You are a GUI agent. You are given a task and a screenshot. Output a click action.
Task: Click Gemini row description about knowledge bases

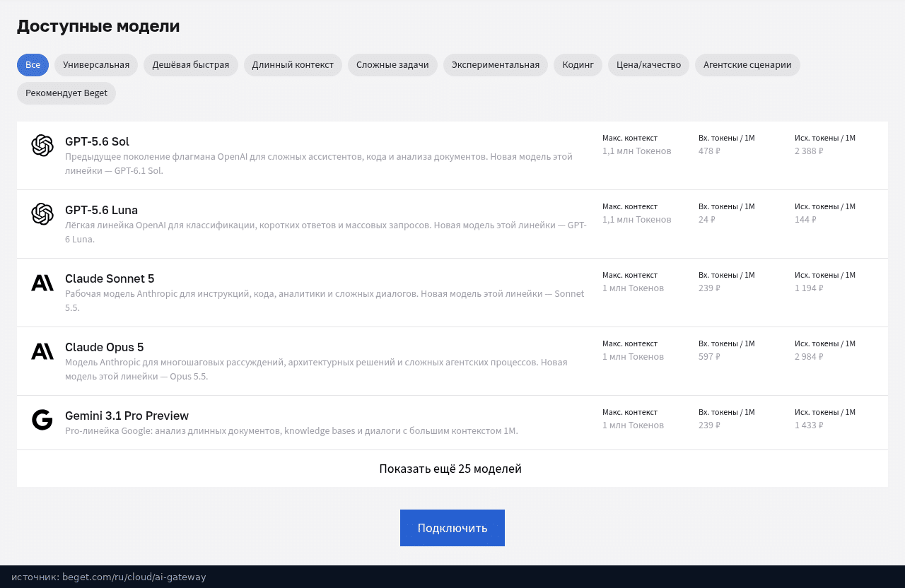pyautogui.click(x=291, y=431)
